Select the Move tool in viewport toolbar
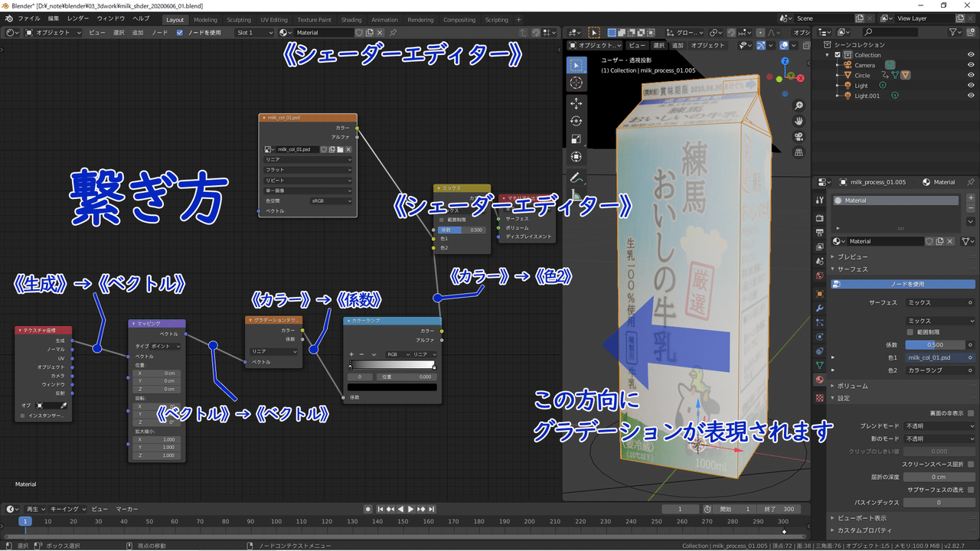Screen dimensions: 980x551 (577, 103)
